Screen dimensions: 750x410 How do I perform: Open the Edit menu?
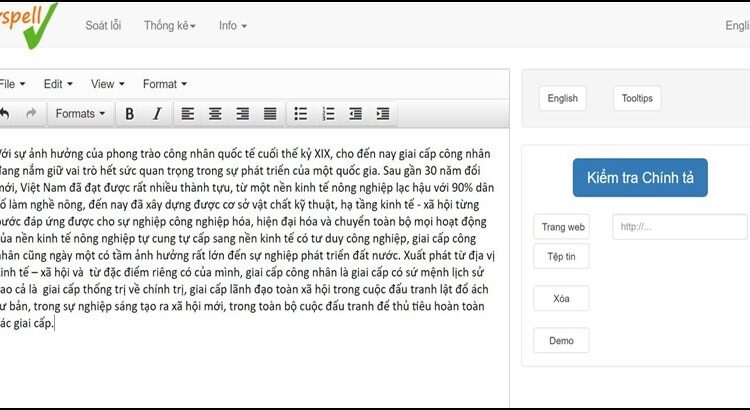[x=59, y=84]
